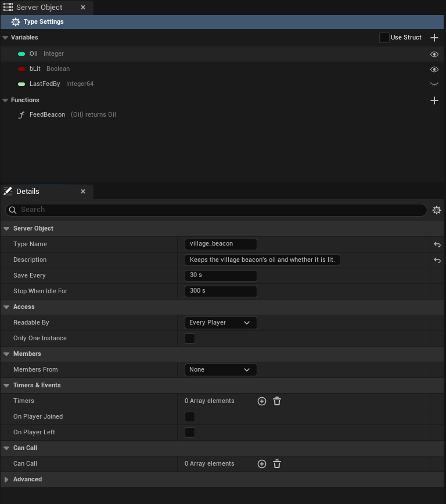Click LastFedBy green type color pill

pyautogui.click(x=21, y=84)
